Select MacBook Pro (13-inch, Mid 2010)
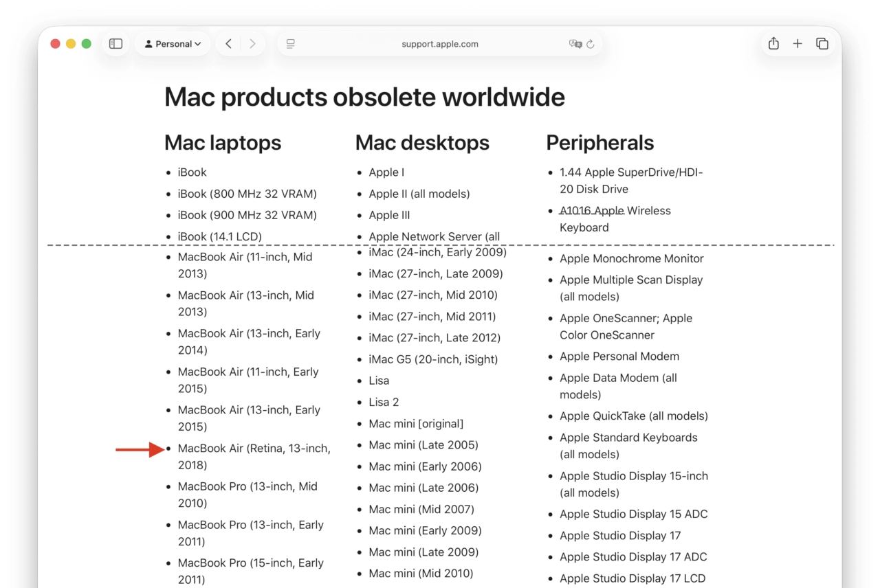 click(x=247, y=495)
